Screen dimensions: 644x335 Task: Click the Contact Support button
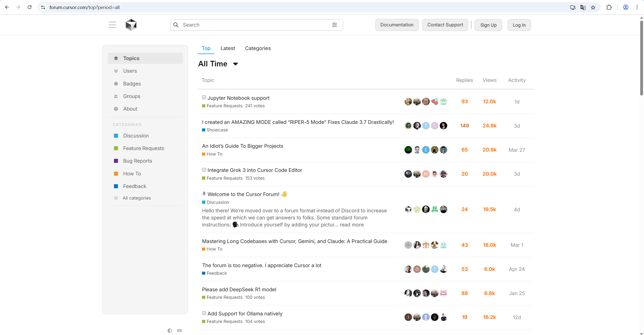coord(445,25)
